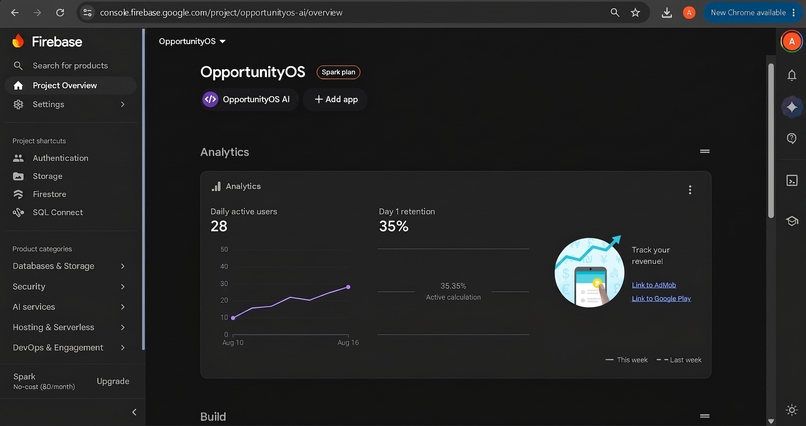Screen dimensions: 806x426
Task: Click the OpportunityOS AI web app code icon
Action: (210, 99)
